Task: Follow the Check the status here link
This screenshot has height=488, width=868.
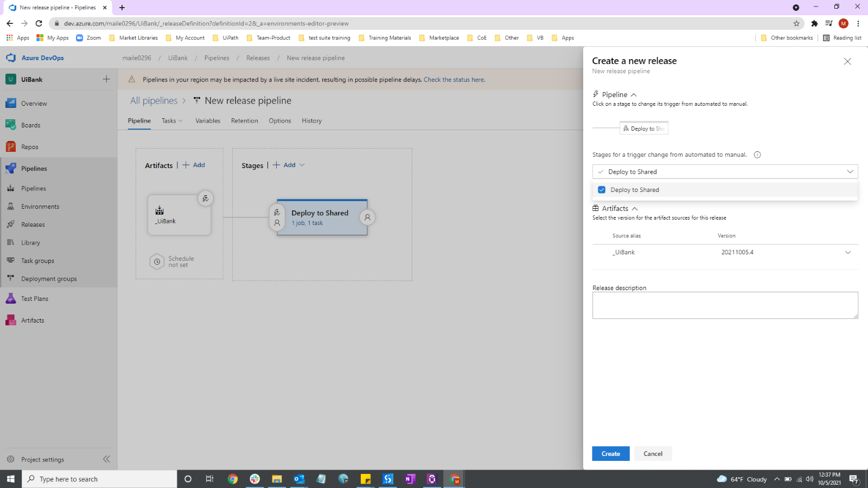Action: pyautogui.click(x=454, y=80)
